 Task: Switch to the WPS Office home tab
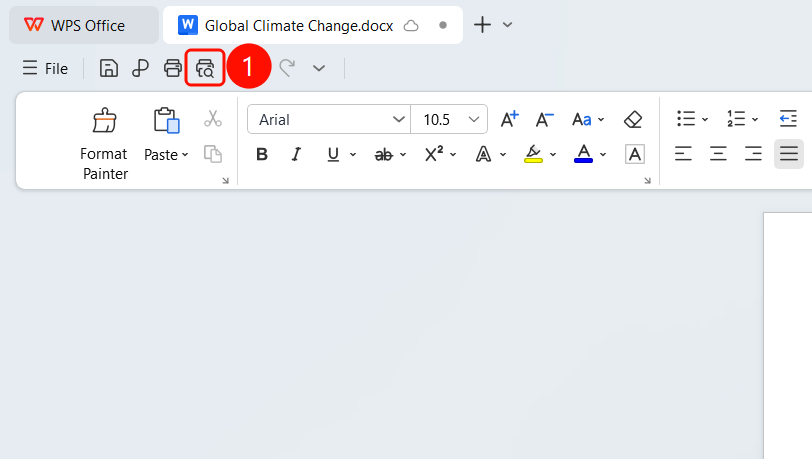point(84,25)
